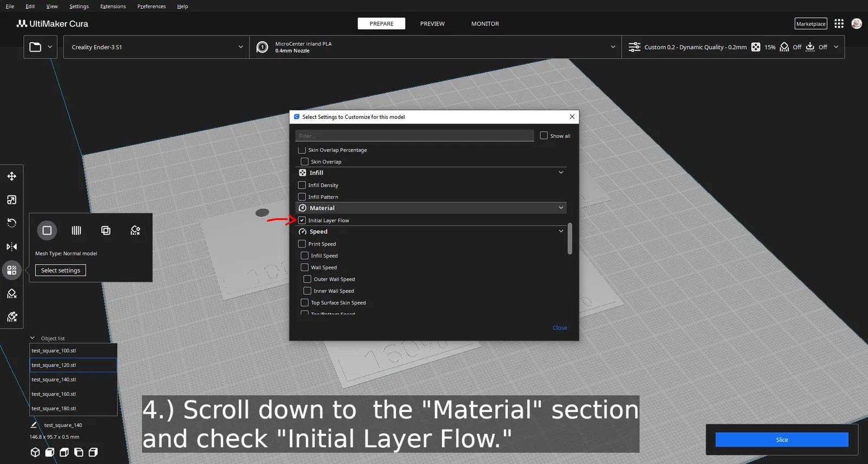The image size is (868, 464).
Task: Click the Select settings button
Action: 61,270
